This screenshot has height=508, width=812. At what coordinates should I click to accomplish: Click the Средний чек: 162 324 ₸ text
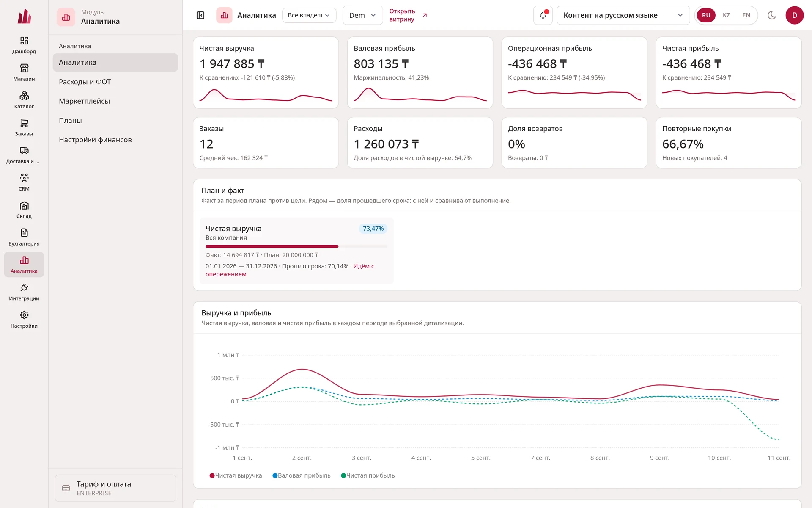[233, 158]
